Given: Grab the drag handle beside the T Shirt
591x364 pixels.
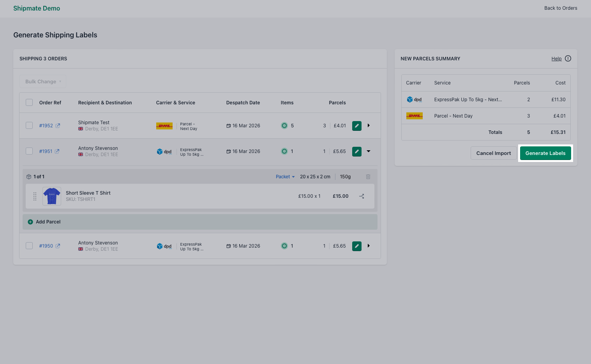Looking at the screenshot, I should pyautogui.click(x=35, y=196).
